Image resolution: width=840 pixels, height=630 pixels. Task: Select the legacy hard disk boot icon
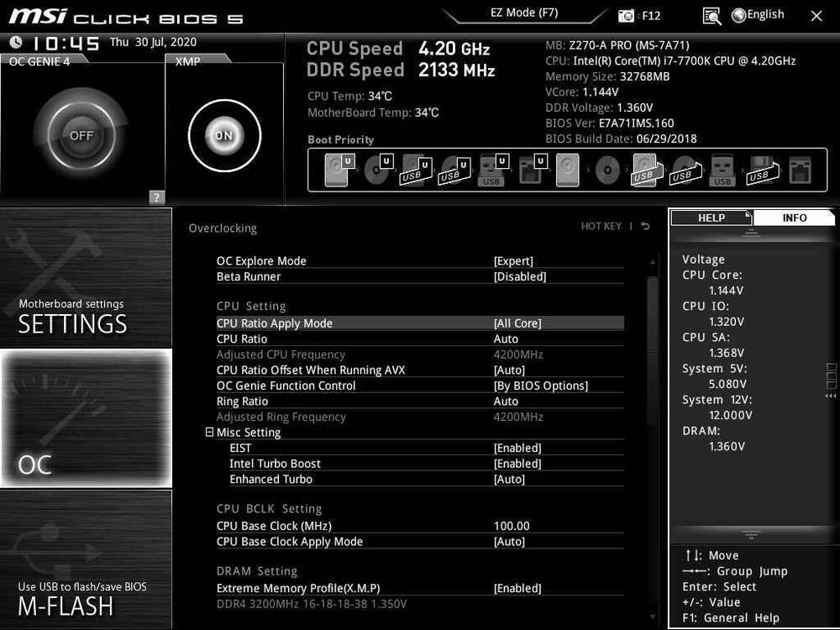[x=567, y=170]
